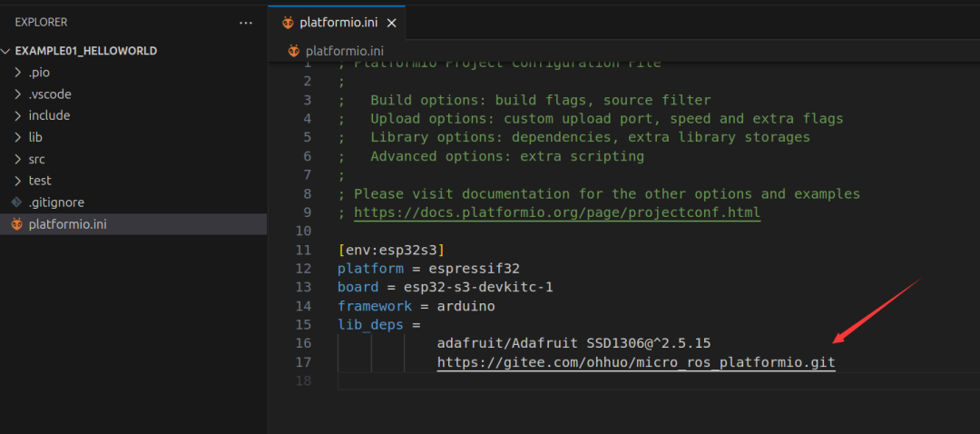Click the PlatformIO icon in breadcrumb
This screenshot has width=980, height=434.
294,51
